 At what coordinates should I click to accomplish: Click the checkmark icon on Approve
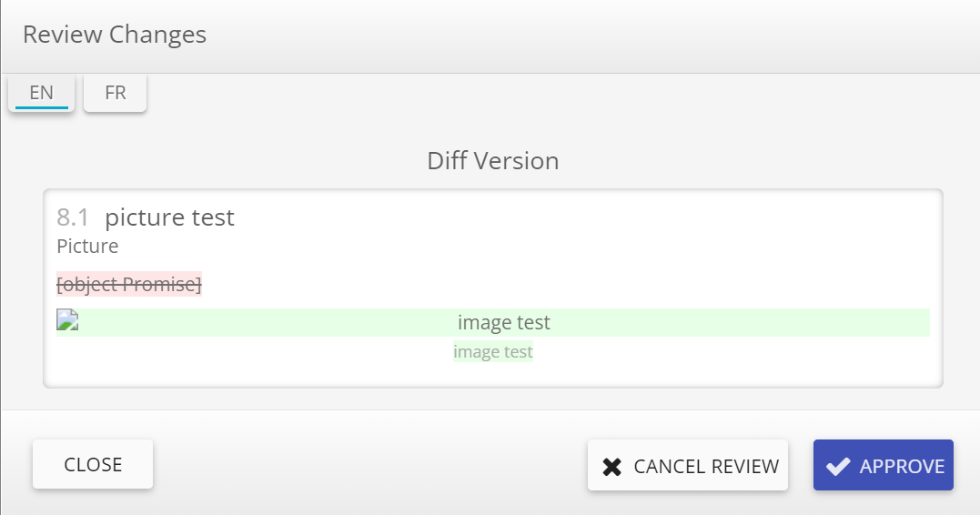838,466
